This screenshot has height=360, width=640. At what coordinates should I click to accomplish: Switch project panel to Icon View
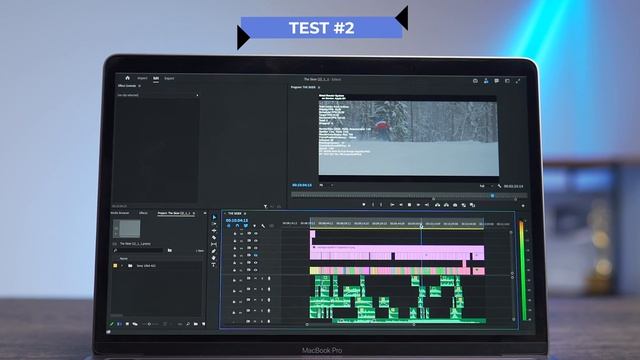(x=127, y=324)
